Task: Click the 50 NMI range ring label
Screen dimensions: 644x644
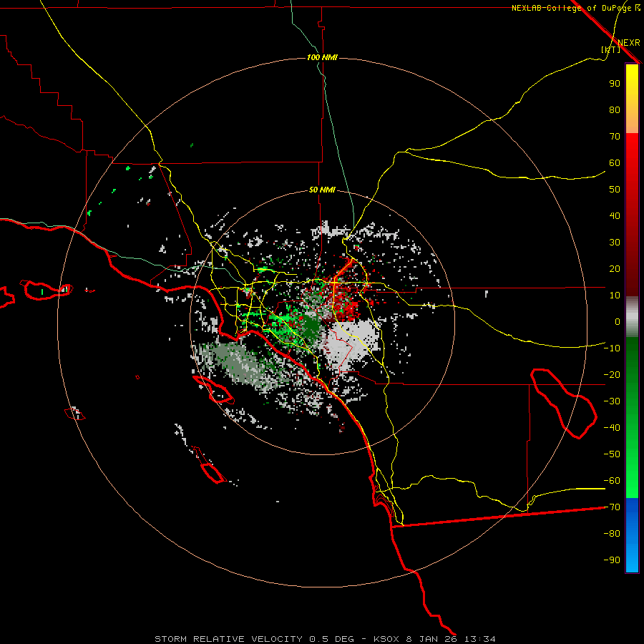Action: point(322,190)
